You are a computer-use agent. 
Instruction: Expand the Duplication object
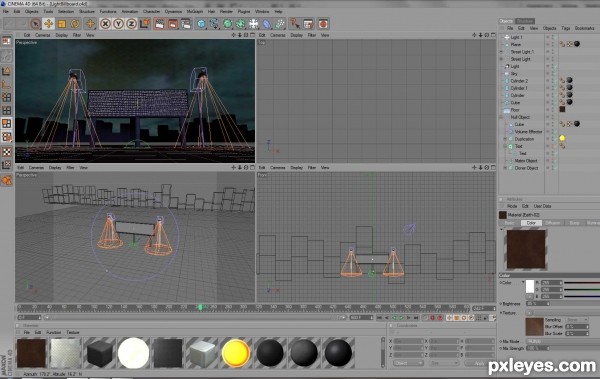pyautogui.click(x=505, y=139)
